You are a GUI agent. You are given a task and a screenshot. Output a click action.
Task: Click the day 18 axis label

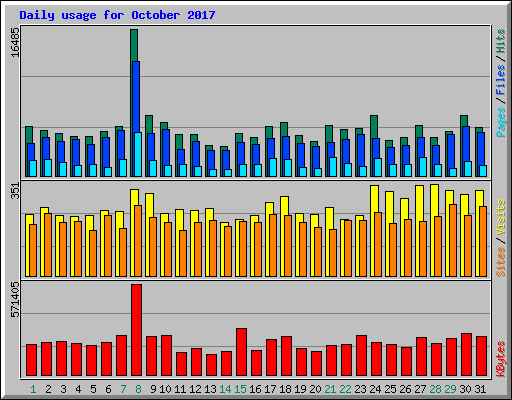(285, 389)
